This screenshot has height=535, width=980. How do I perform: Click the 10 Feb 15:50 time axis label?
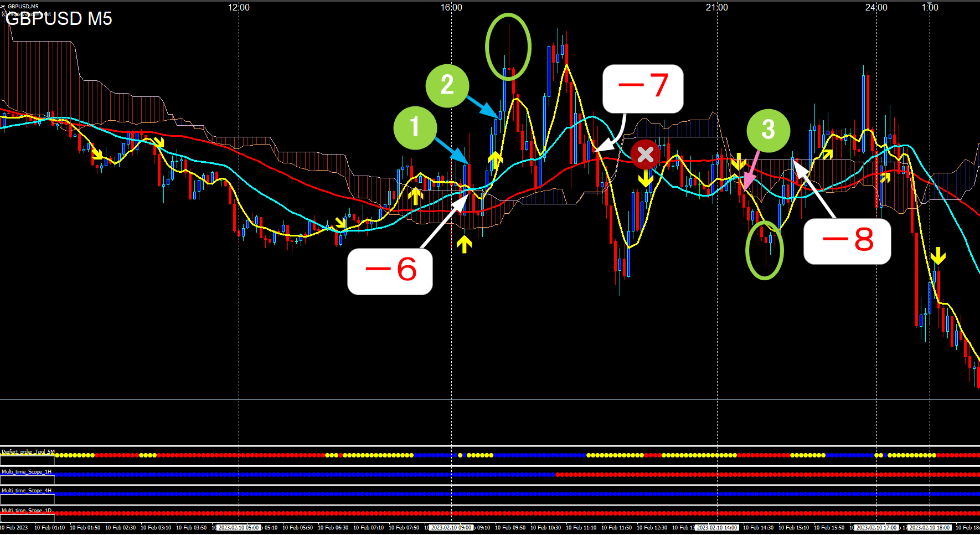click(x=829, y=528)
